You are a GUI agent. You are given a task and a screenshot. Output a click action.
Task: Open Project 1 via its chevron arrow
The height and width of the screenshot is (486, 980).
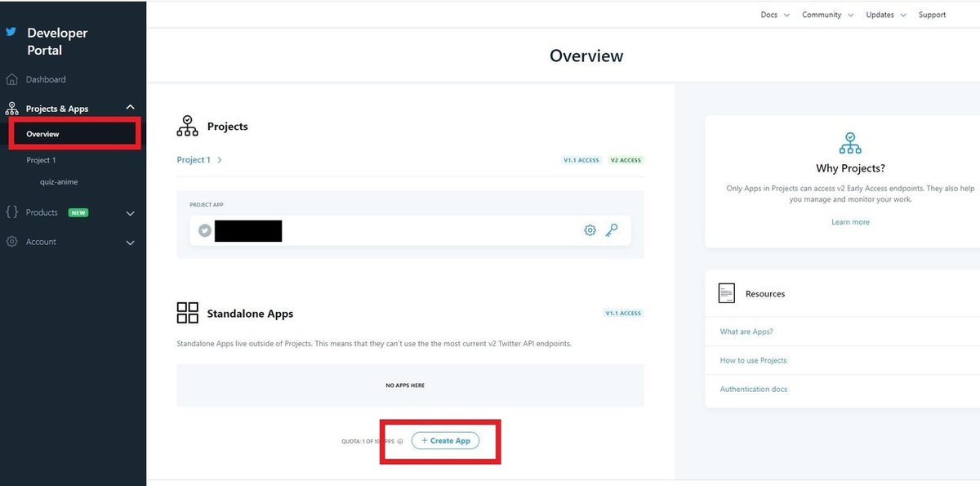[x=220, y=160]
